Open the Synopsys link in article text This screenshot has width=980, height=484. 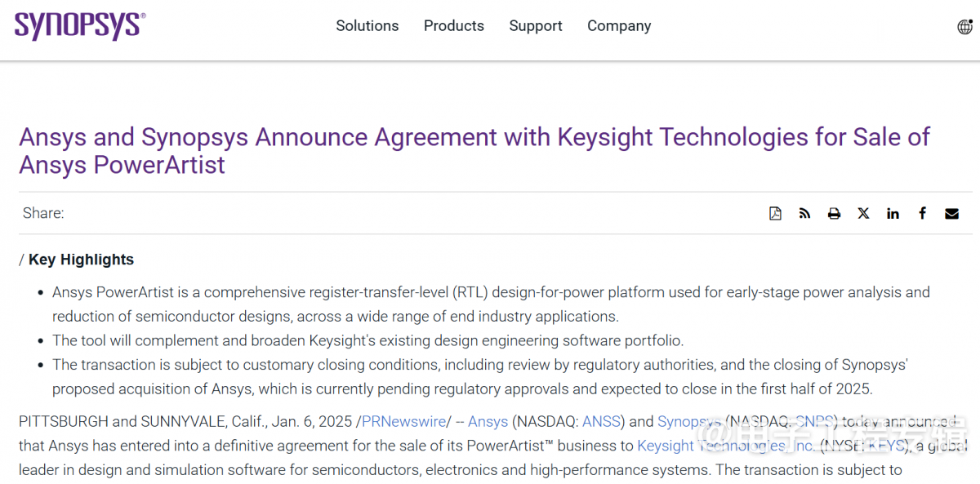tap(689, 422)
